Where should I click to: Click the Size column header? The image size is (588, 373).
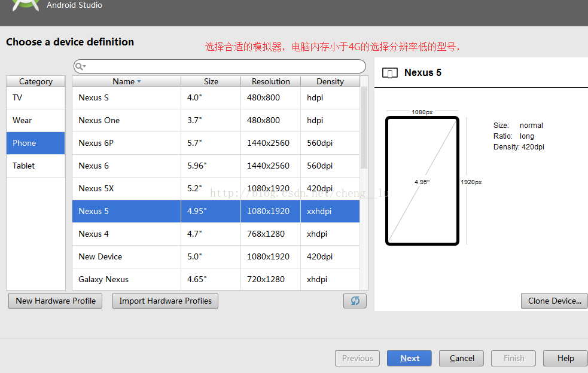point(211,81)
